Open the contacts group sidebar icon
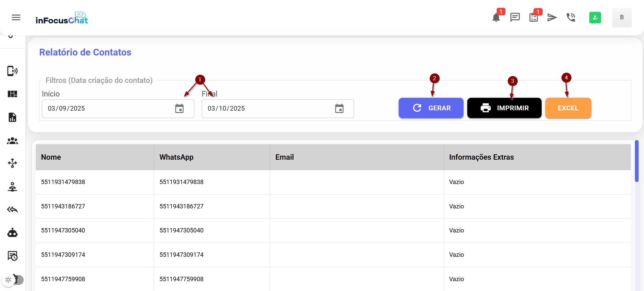644x291 pixels. [13, 141]
